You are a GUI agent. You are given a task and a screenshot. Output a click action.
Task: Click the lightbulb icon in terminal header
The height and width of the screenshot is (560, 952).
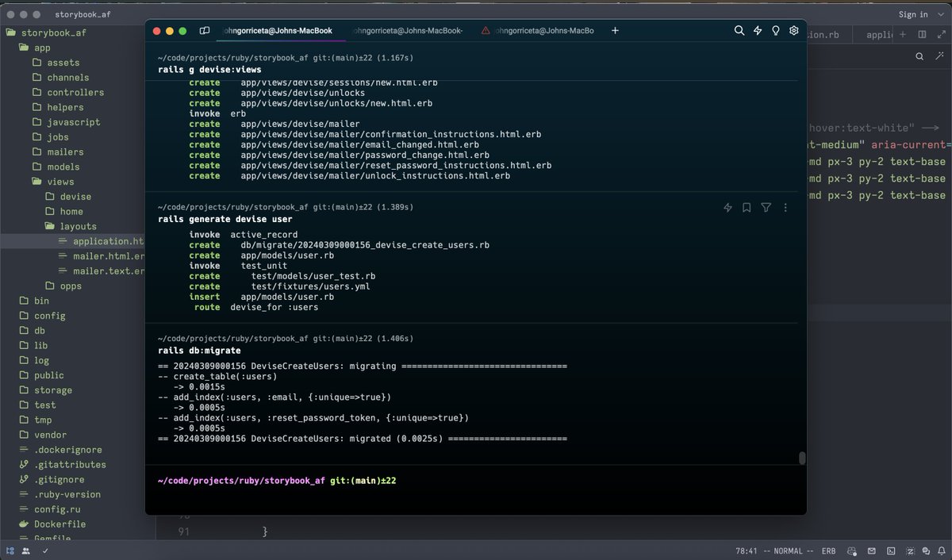click(x=776, y=31)
